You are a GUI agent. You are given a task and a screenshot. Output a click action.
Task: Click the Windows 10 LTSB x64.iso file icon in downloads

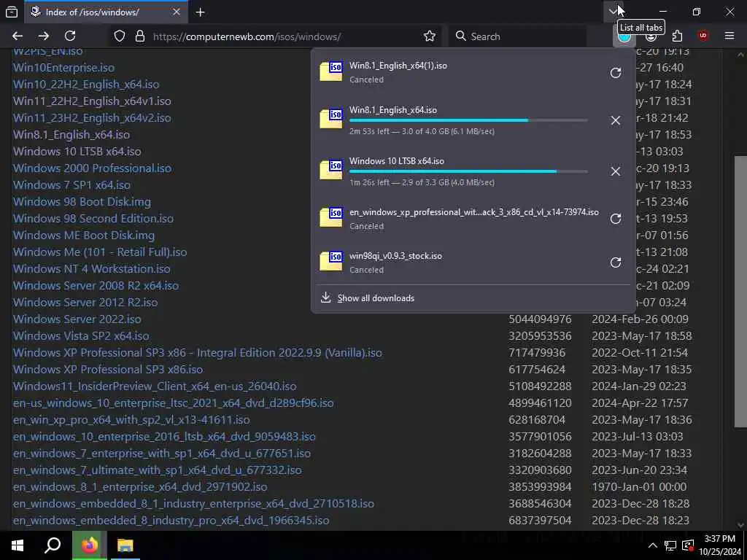pyautogui.click(x=331, y=170)
